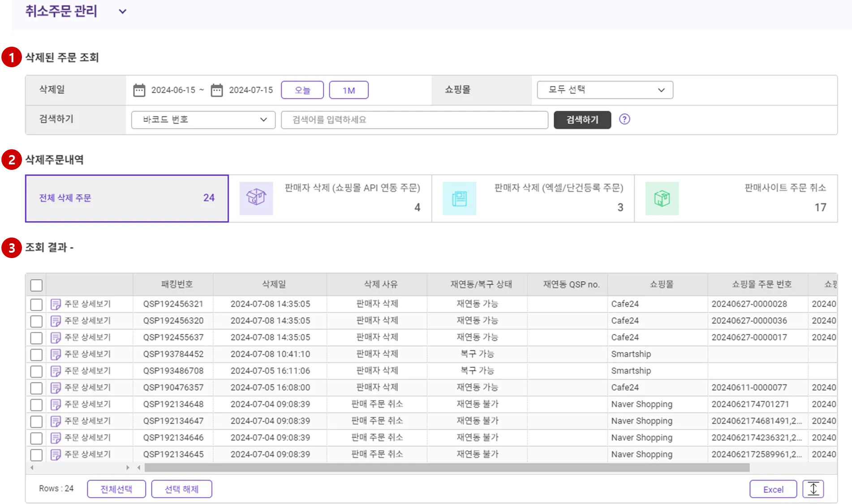Open order details icon for QSP192456321

pyautogui.click(x=56, y=304)
